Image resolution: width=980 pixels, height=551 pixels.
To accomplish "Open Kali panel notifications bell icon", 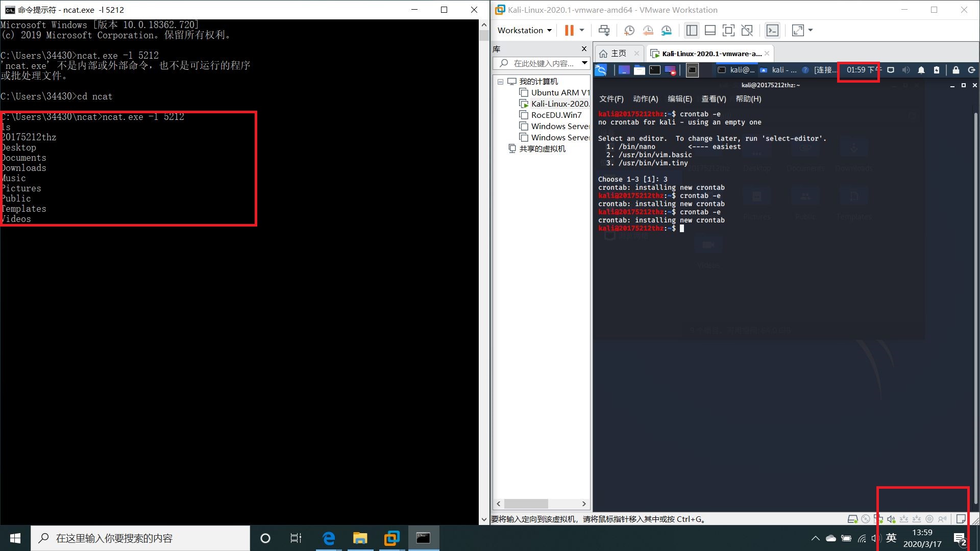I will click(x=921, y=70).
